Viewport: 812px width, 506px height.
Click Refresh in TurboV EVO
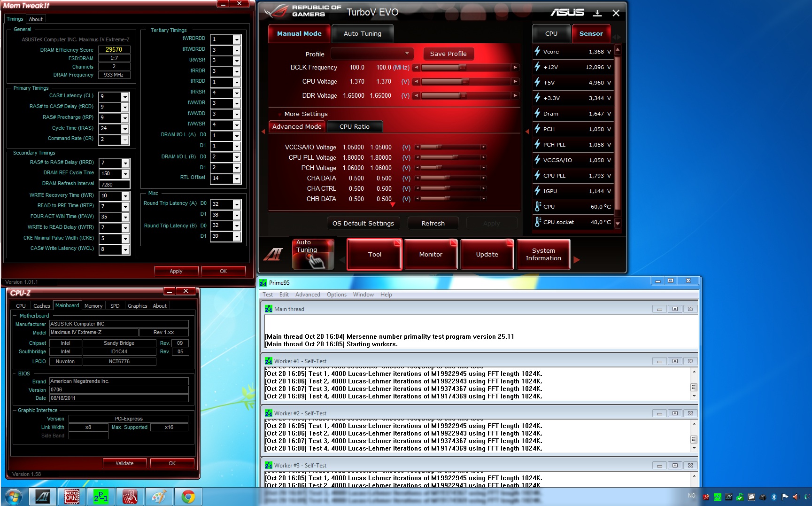pyautogui.click(x=433, y=223)
